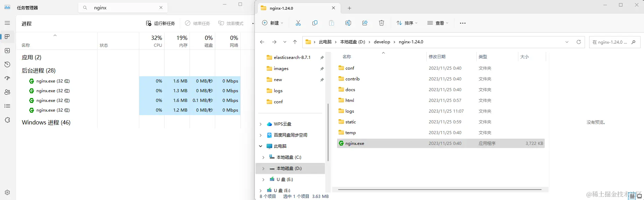The height and width of the screenshot is (200, 644).
Task: Close the nginx-1.24.0 Explorer tab
Action: (334, 8)
